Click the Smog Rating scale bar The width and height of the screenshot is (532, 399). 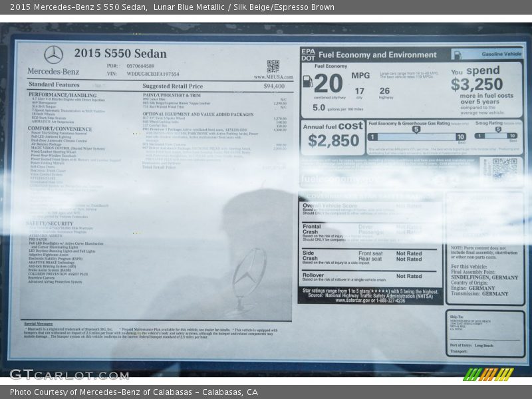[495, 136]
